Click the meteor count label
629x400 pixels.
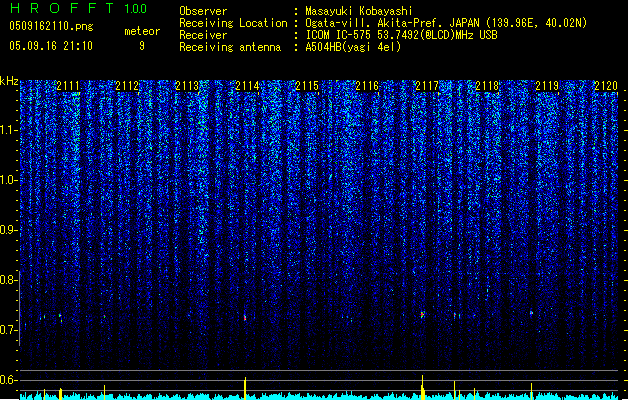[142, 31]
